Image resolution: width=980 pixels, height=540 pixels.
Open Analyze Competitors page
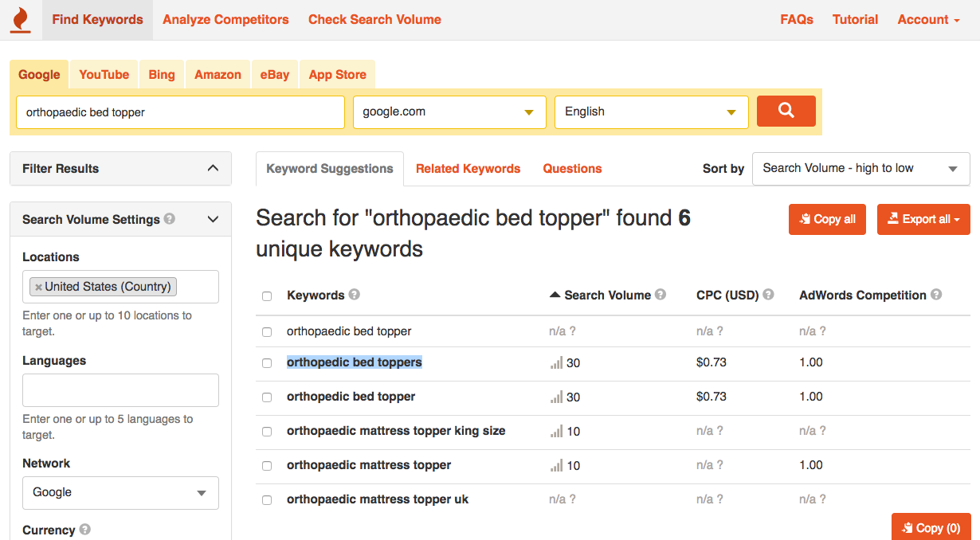coord(225,20)
